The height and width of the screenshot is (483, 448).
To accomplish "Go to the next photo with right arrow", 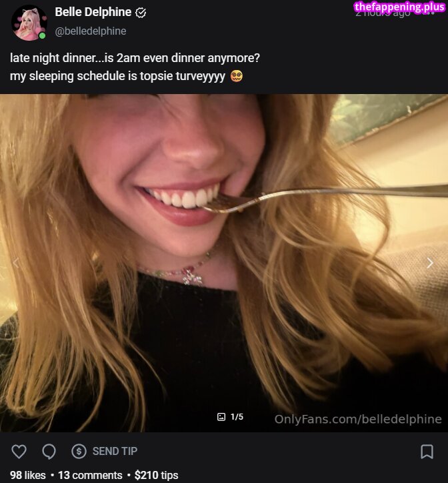I will tap(430, 263).
